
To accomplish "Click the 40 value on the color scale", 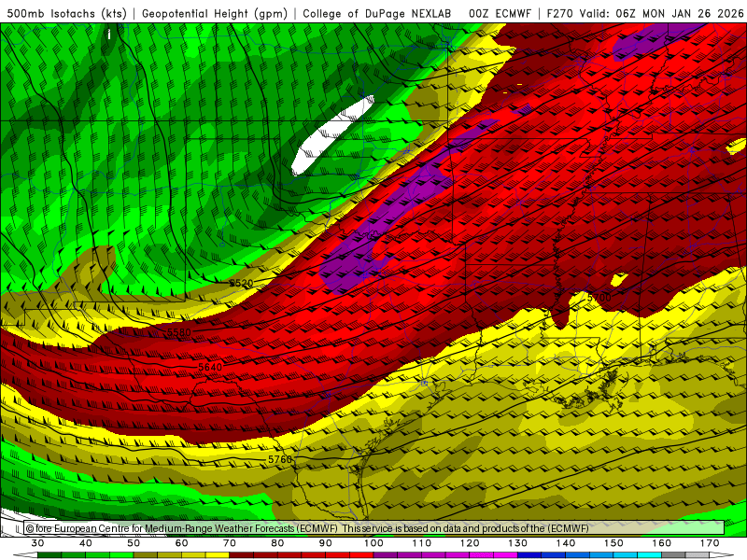I will point(86,543).
